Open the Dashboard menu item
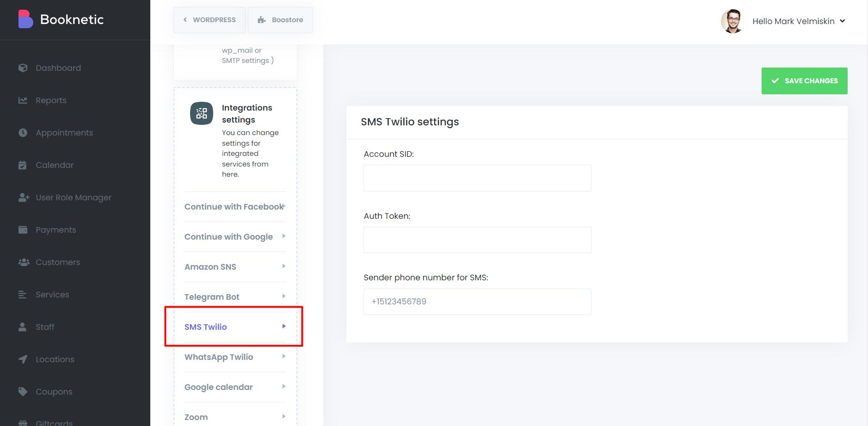Screen dimensions: 868x426 [x=58, y=68]
